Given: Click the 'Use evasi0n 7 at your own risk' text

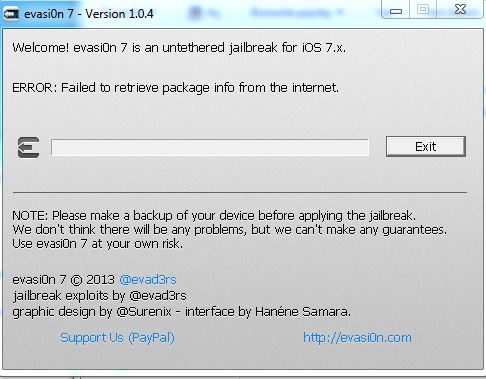Looking at the screenshot, I should point(97,244).
